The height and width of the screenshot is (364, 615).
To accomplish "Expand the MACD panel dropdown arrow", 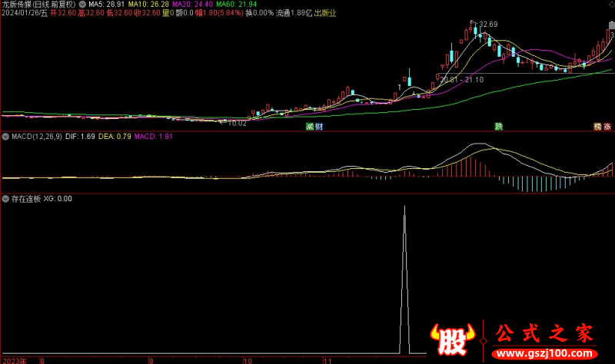I will (x=5, y=137).
